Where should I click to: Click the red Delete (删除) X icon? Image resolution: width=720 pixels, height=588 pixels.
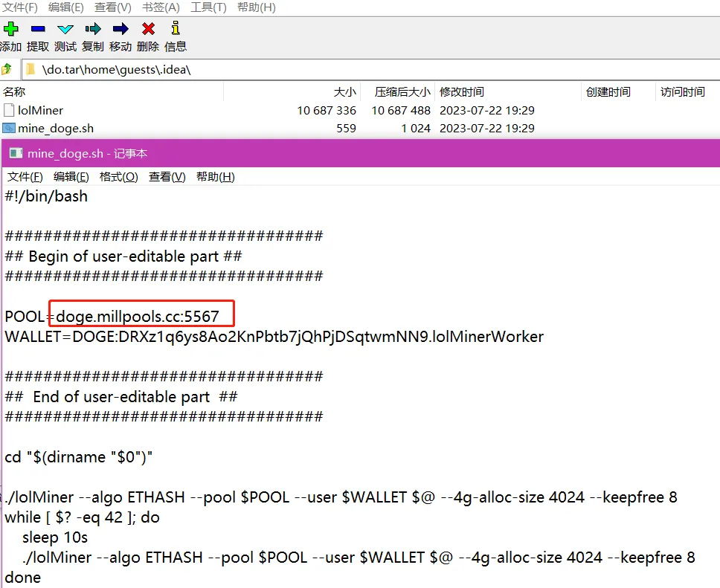(148, 29)
